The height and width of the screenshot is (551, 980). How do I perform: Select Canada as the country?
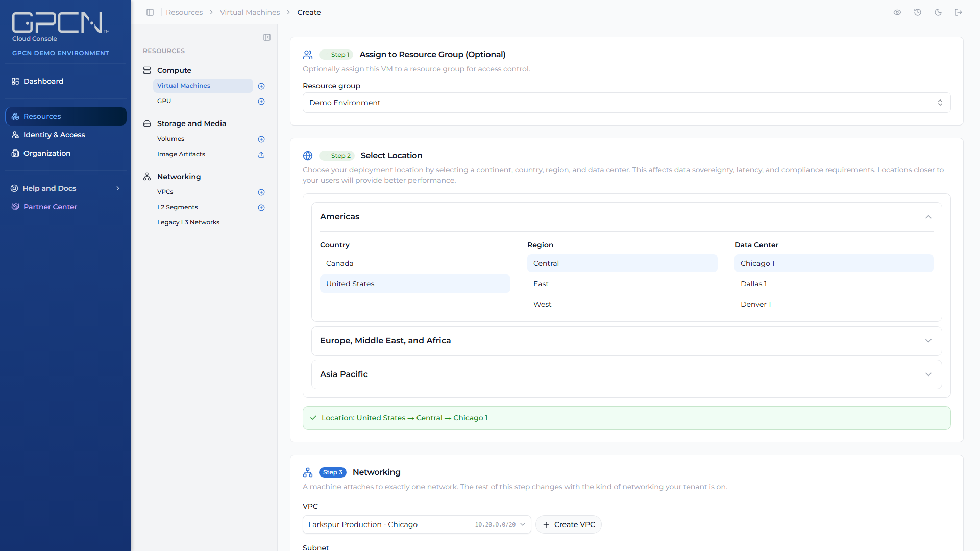click(415, 263)
